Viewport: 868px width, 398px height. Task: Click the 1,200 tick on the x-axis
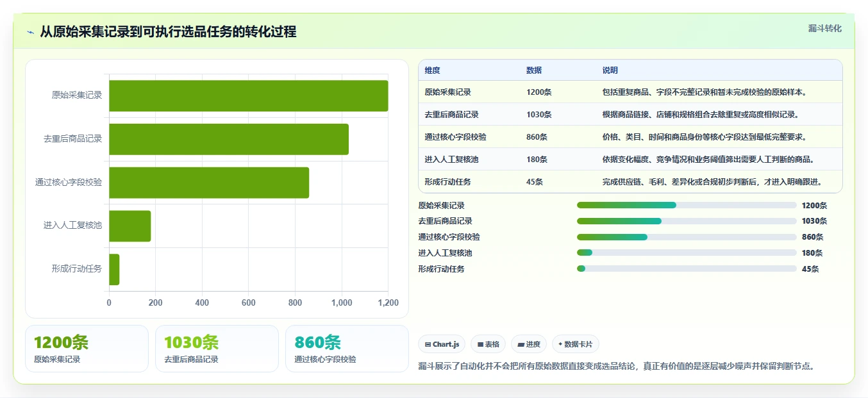click(388, 303)
